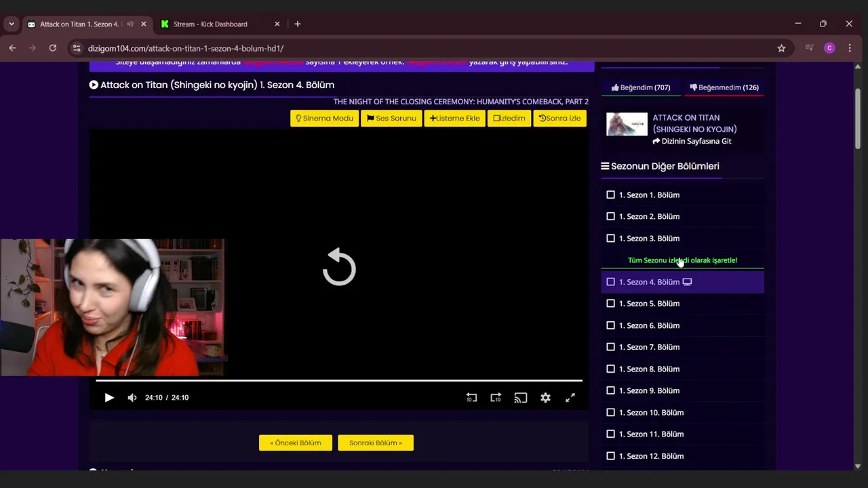This screenshot has width=868, height=488.
Task: Check the 1. Sezon 7. Bölüm checkbox
Action: (610, 347)
